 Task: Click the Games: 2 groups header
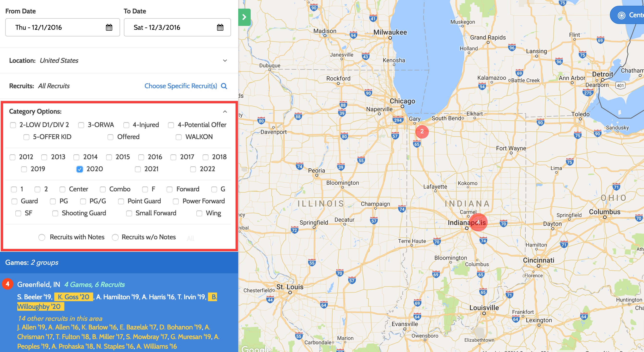(31, 262)
